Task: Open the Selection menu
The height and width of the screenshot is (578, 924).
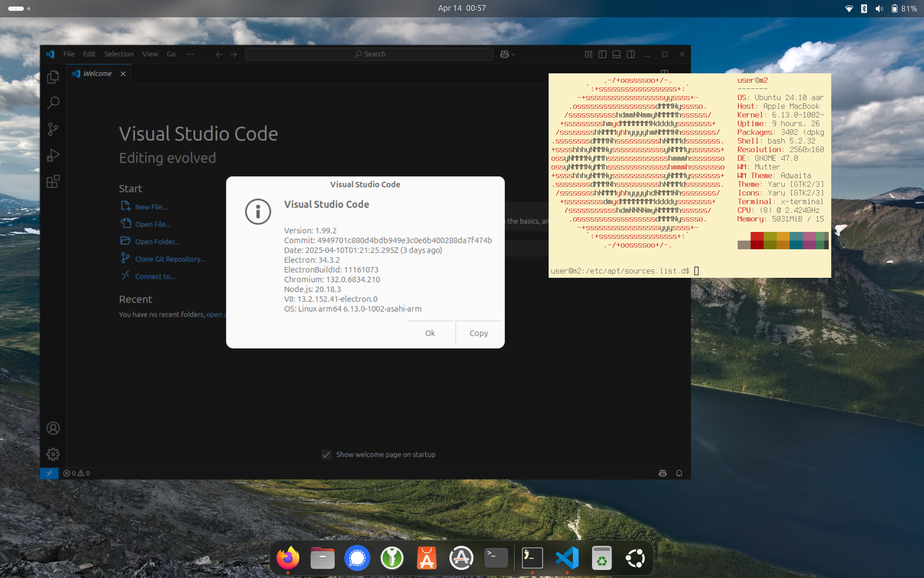Action: tap(119, 54)
